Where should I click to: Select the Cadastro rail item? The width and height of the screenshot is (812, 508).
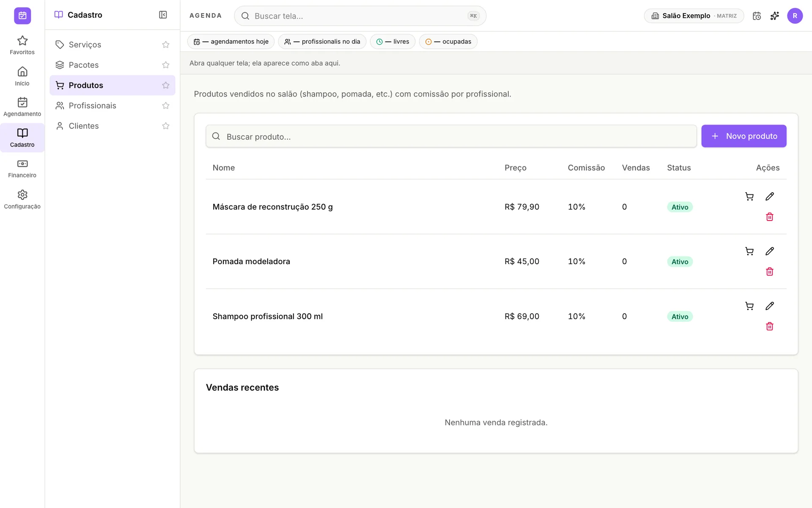[x=22, y=138]
